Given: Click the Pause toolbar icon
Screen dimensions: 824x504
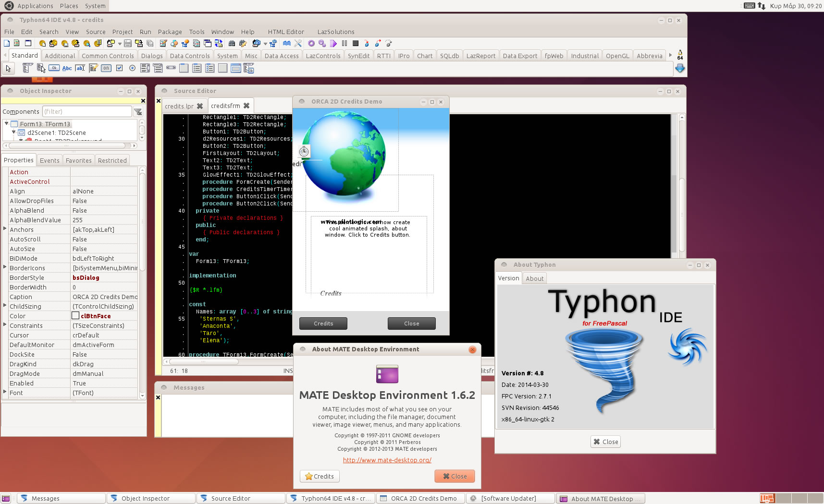Looking at the screenshot, I should click(344, 43).
